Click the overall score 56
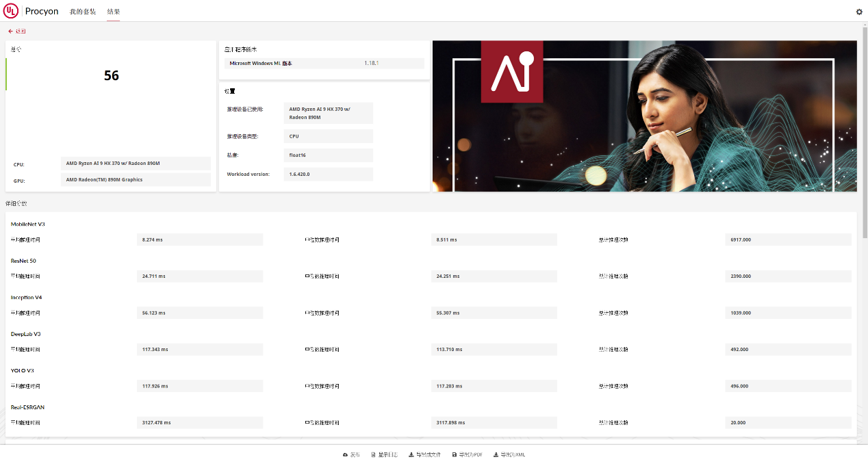 click(111, 75)
